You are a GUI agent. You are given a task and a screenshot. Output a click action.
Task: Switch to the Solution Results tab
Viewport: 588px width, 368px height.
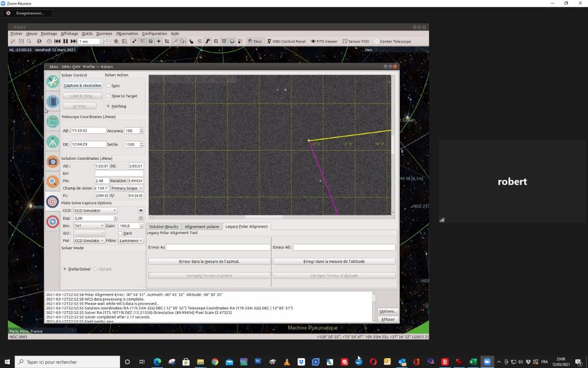164,227
